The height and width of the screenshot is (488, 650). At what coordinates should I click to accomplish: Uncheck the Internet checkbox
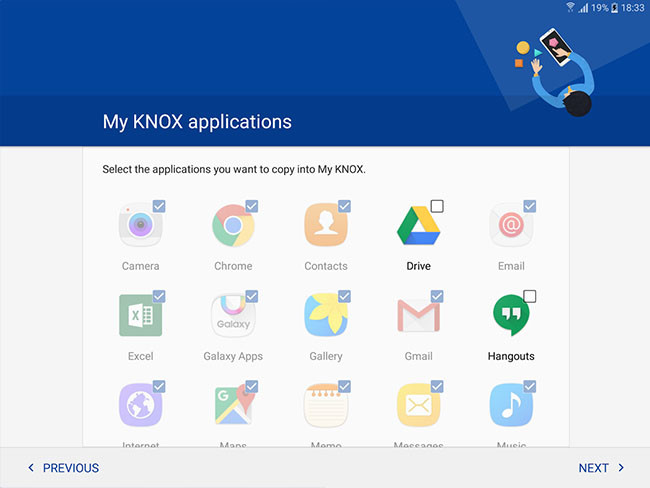(x=159, y=386)
